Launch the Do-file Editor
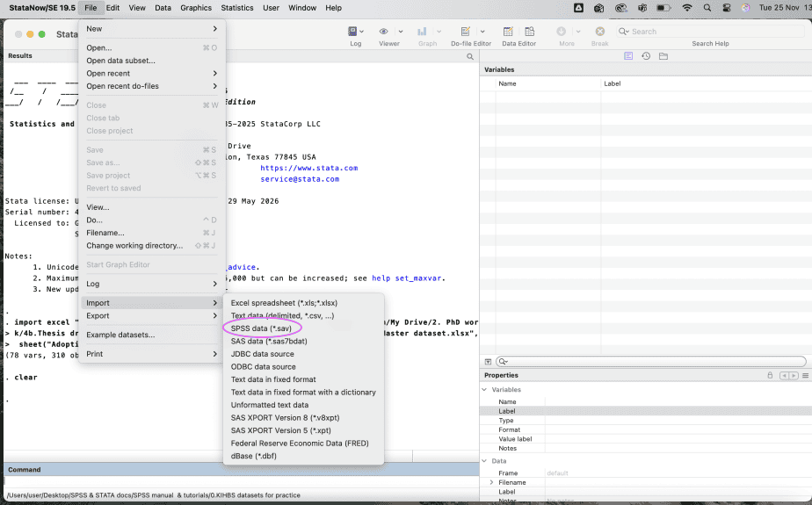 [x=467, y=32]
